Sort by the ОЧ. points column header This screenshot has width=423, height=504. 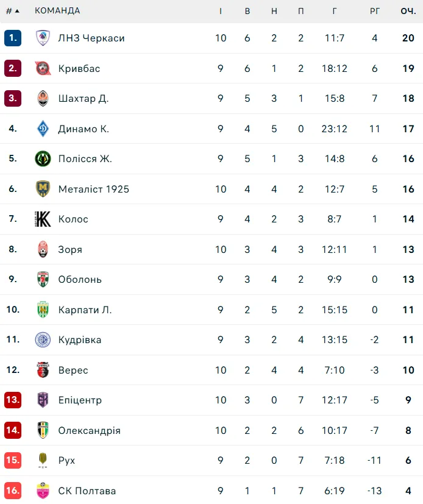[x=408, y=11]
